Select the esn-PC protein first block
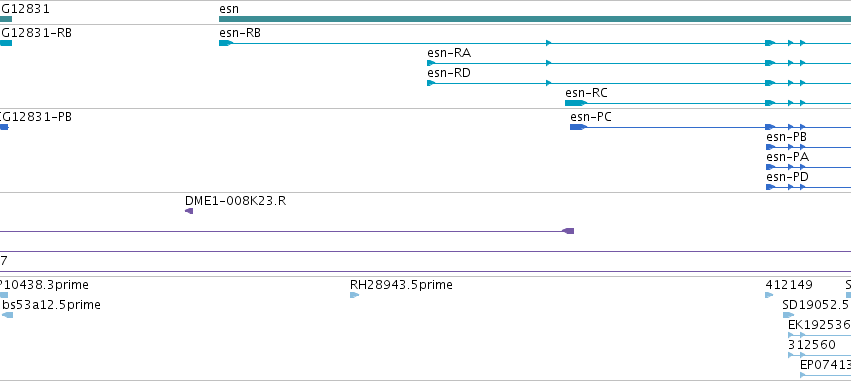851x381 pixels. [579, 127]
